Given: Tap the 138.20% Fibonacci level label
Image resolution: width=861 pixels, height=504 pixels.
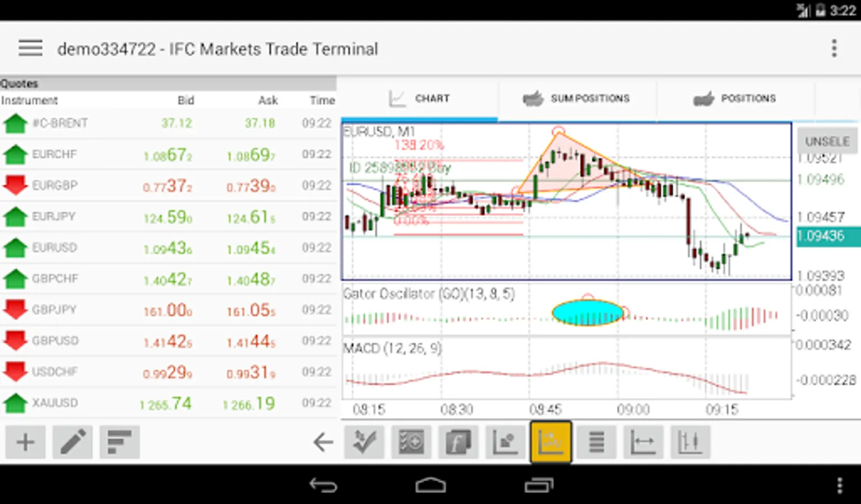Looking at the screenshot, I should tap(419, 145).
